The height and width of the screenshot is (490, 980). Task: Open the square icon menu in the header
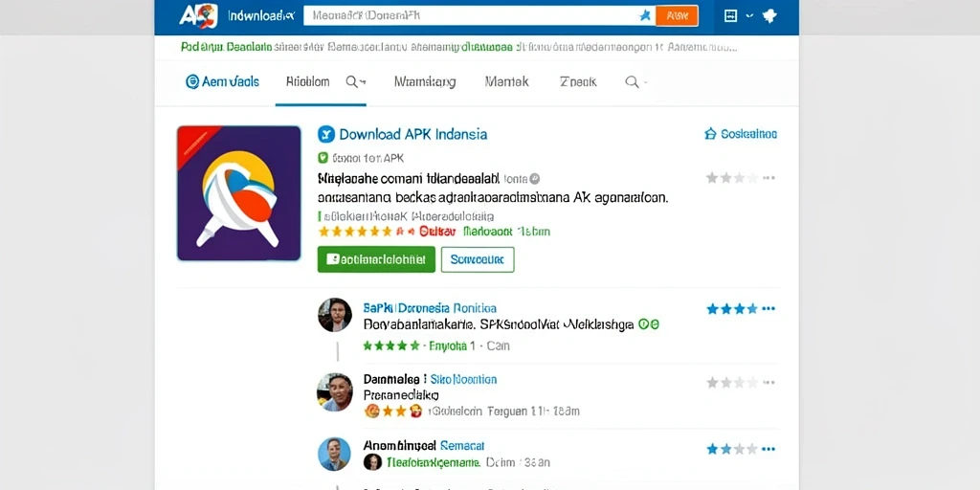730,15
